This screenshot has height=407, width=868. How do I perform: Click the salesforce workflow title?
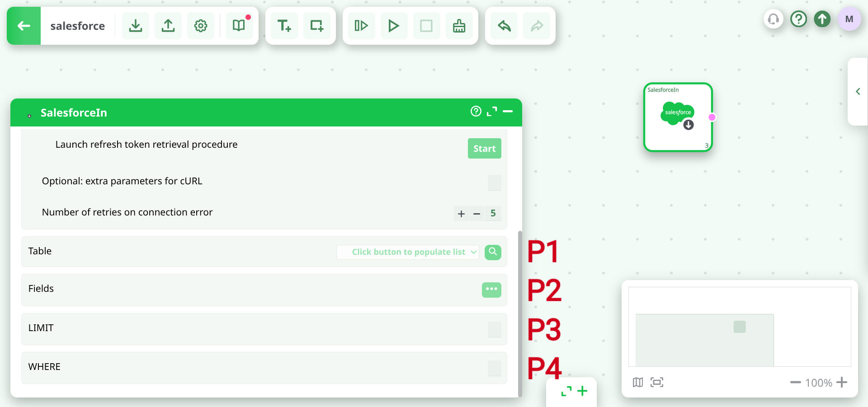click(x=78, y=26)
